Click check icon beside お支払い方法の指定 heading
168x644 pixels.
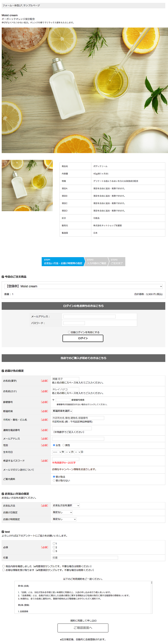(3, 494)
